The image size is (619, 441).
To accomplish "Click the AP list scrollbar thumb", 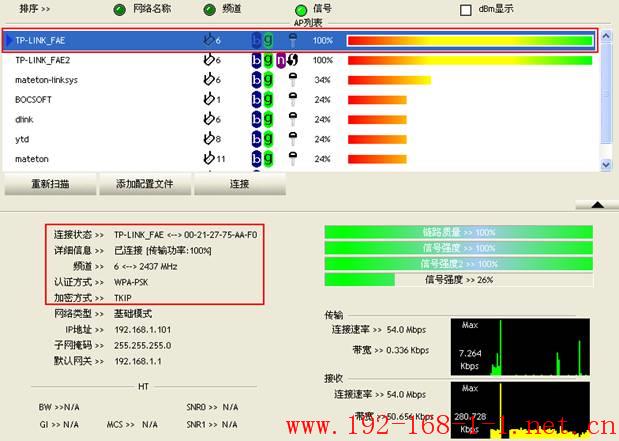I will point(606,95).
